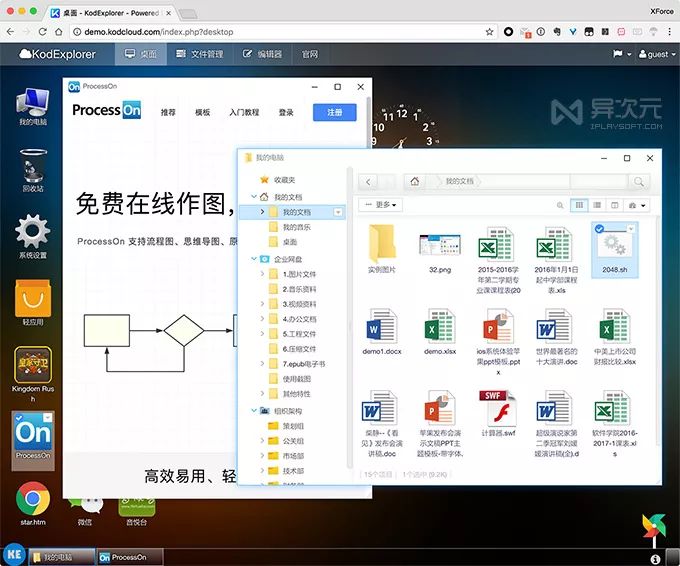Open the 更多 dropdown in file explorer
The image size is (680, 566).
(386, 205)
